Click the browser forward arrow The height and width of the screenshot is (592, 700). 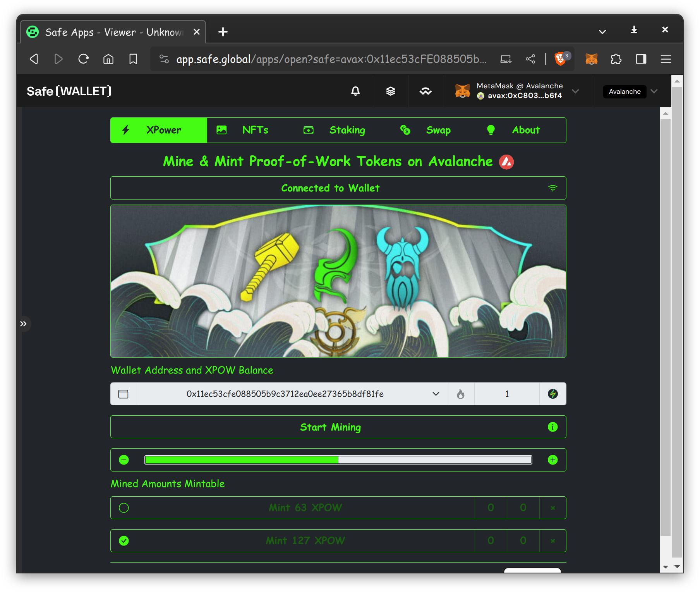(x=58, y=59)
